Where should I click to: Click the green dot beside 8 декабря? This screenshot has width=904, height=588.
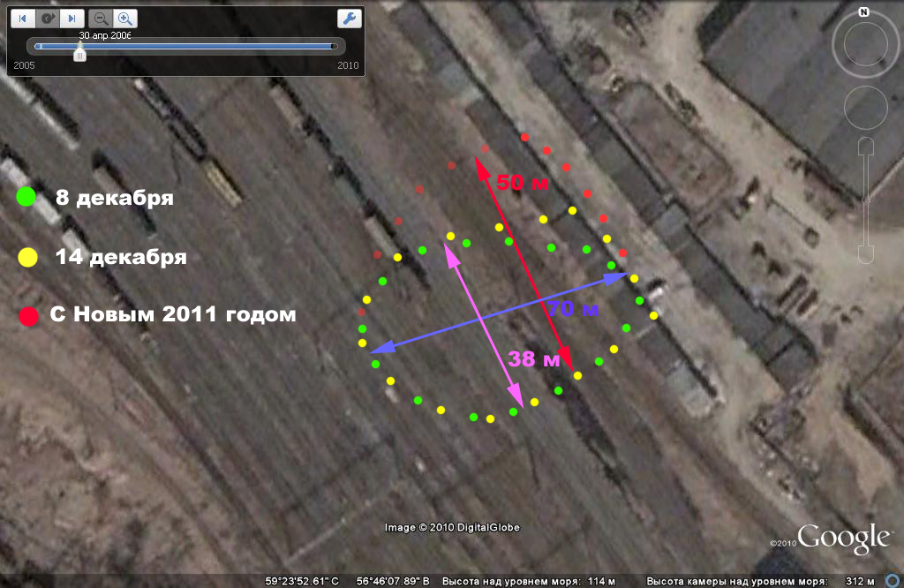(27, 197)
